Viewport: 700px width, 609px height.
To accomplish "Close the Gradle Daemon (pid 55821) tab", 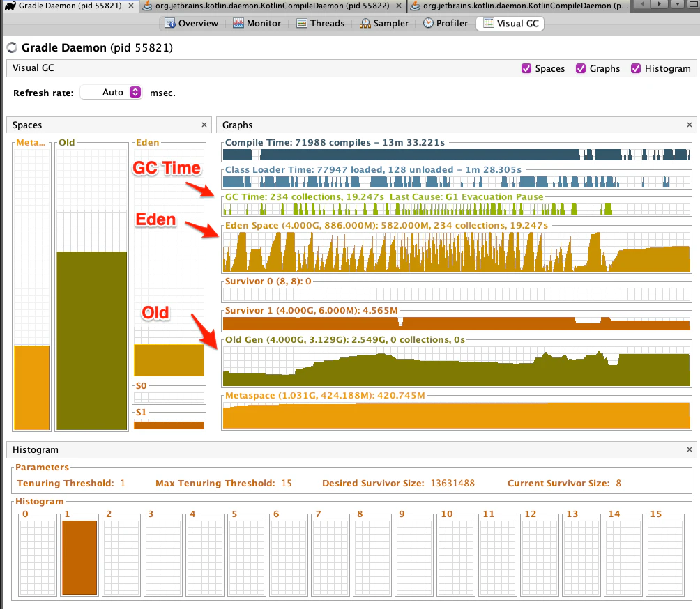I will (x=131, y=6).
